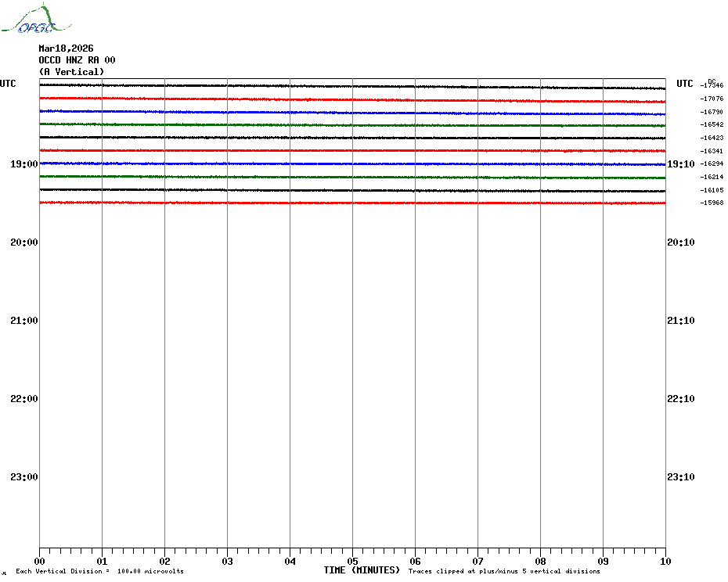The width and height of the screenshot is (728, 582).
Task: Click the DC offset value -16542
Action: [712, 125]
